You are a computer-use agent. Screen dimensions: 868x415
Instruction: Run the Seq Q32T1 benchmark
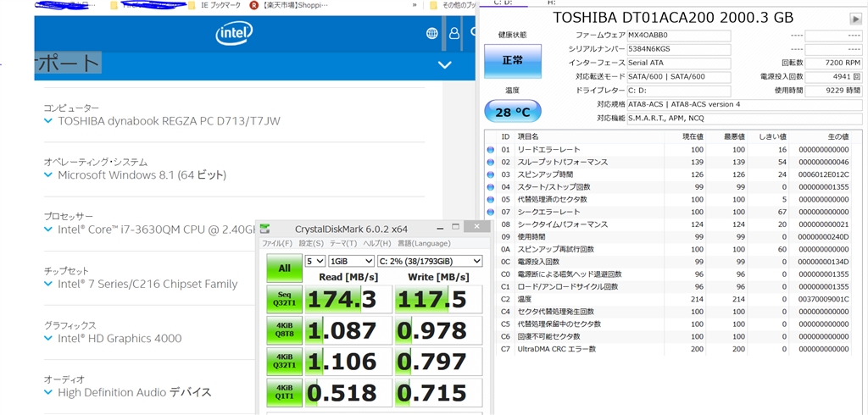[285, 299]
